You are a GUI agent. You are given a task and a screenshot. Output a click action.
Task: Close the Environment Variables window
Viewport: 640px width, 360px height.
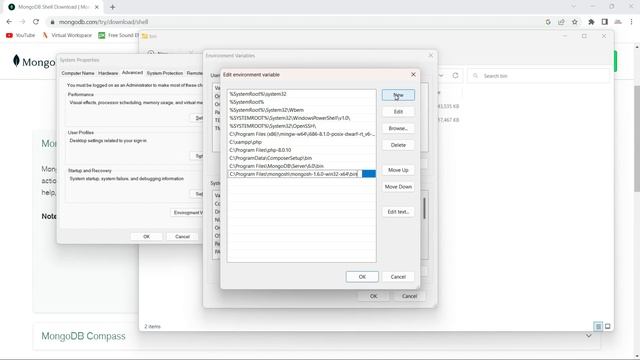coord(430,55)
